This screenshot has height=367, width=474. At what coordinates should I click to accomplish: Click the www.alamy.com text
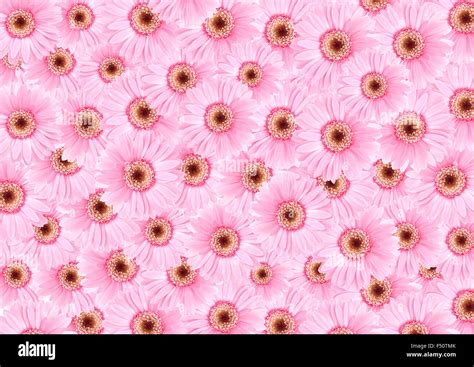click(x=431, y=355)
